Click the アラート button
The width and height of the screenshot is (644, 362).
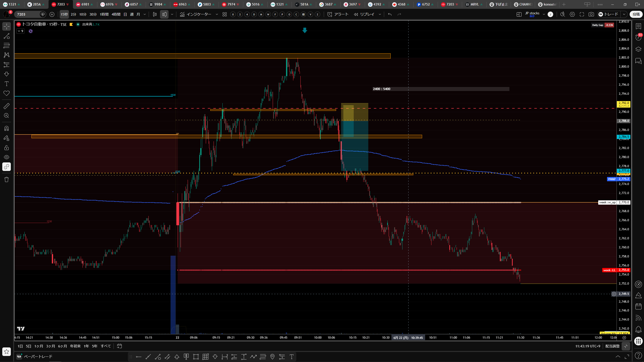[338, 14]
